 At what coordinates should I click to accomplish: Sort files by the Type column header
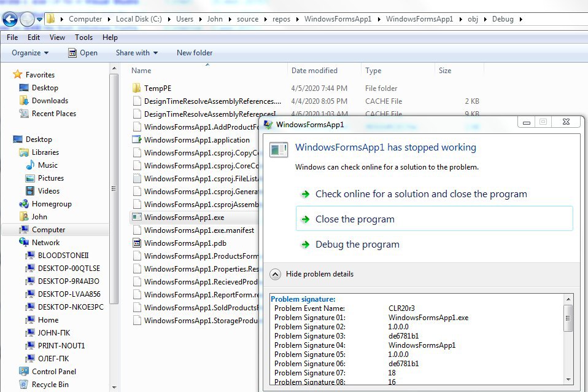coord(373,70)
